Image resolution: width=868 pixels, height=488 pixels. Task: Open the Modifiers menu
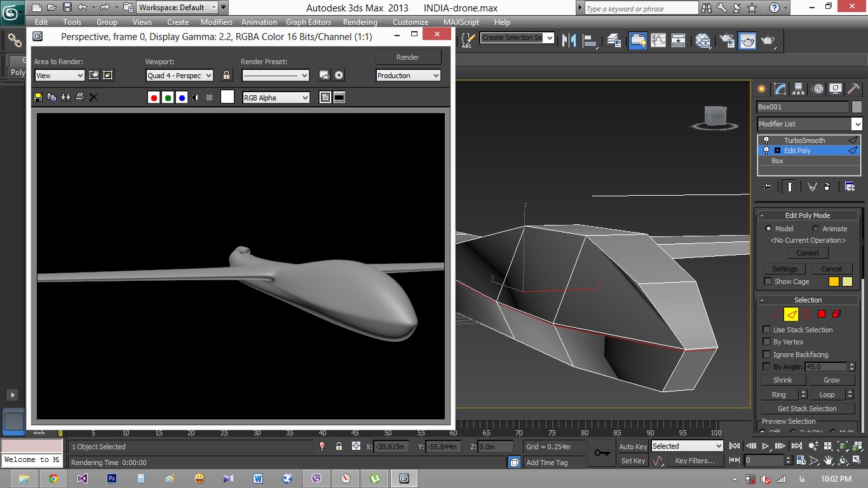click(x=216, y=22)
